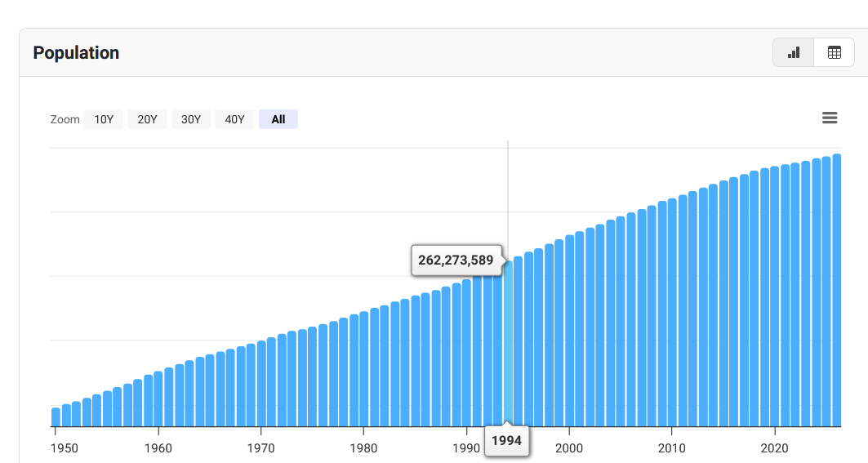Image resolution: width=868 pixels, height=463 pixels.
Task: Click the 1950 population bar
Action: pos(56,417)
